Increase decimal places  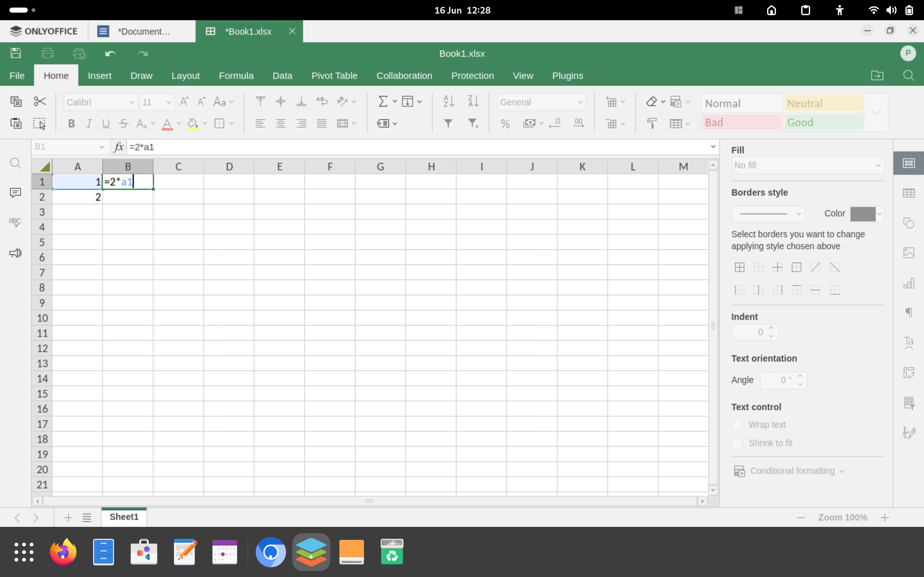pyautogui.click(x=578, y=123)
